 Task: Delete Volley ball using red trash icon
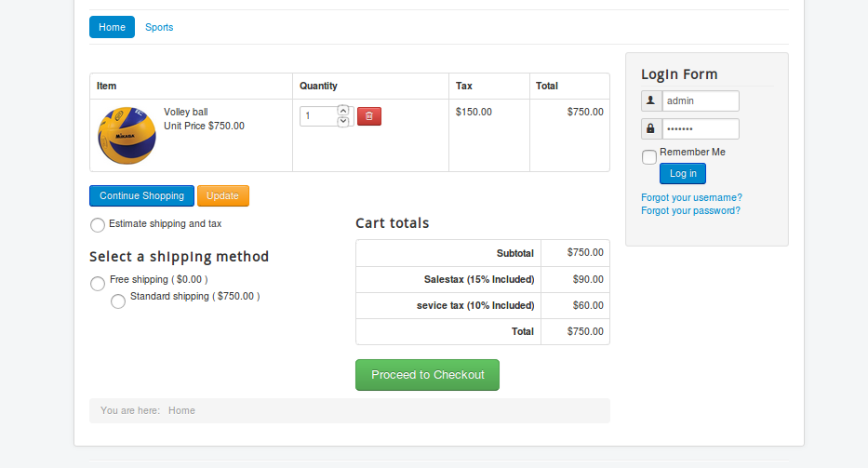[369, 116]
